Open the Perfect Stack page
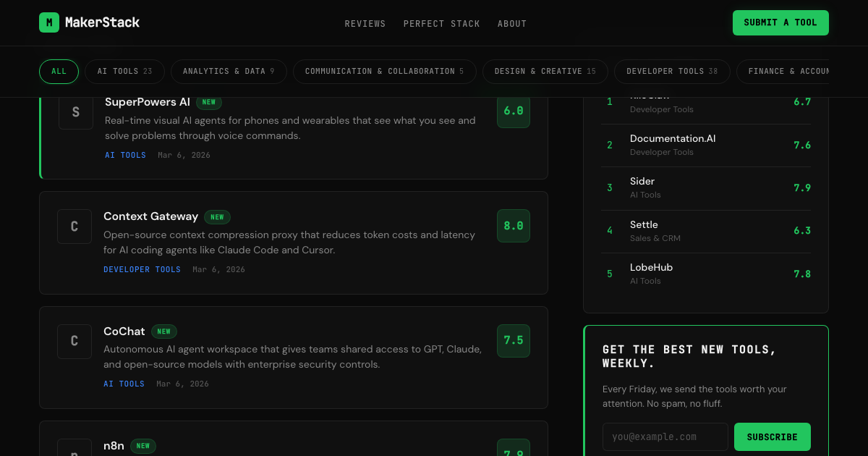 point(441,24)
